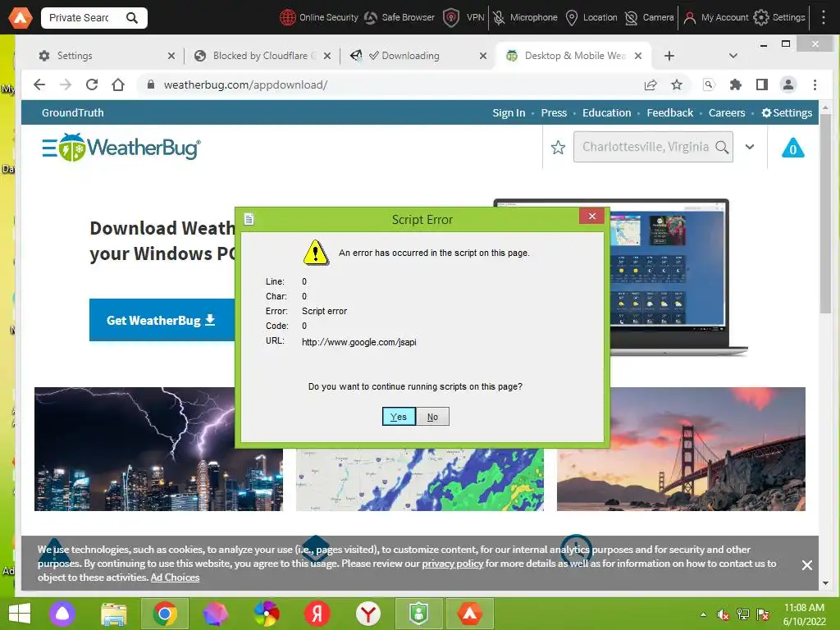Viewport: 840px width, 630px height.
Task: Click the Get WeatherBug download button
Action: pyautogui.click(x=162, y=320)
